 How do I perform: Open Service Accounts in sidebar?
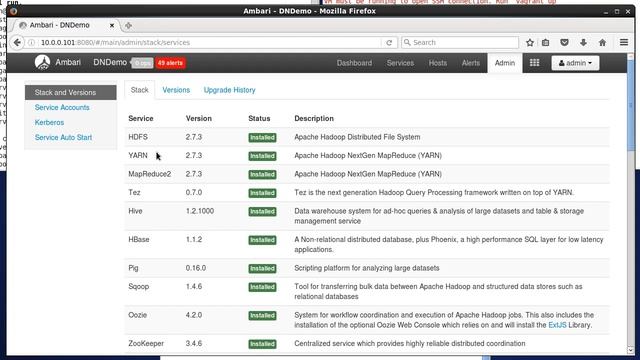tap(62, 107)
